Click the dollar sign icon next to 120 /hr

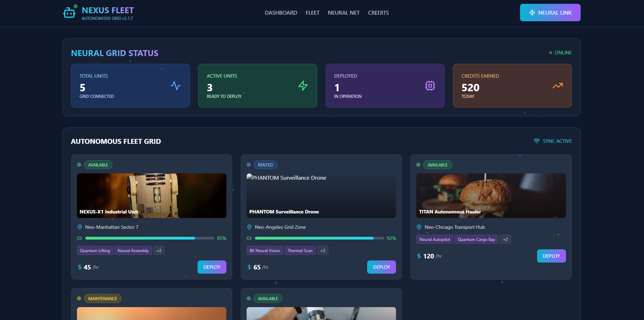419,256
